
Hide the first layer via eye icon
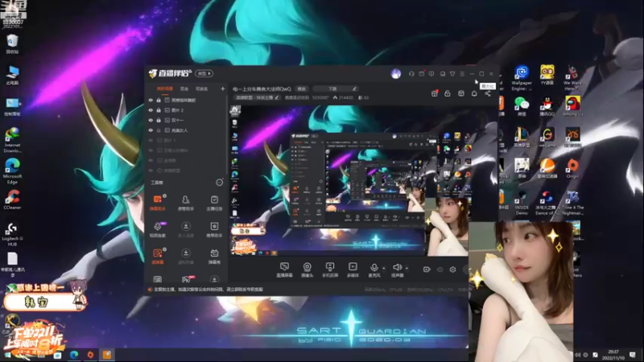tap(151, 100)
